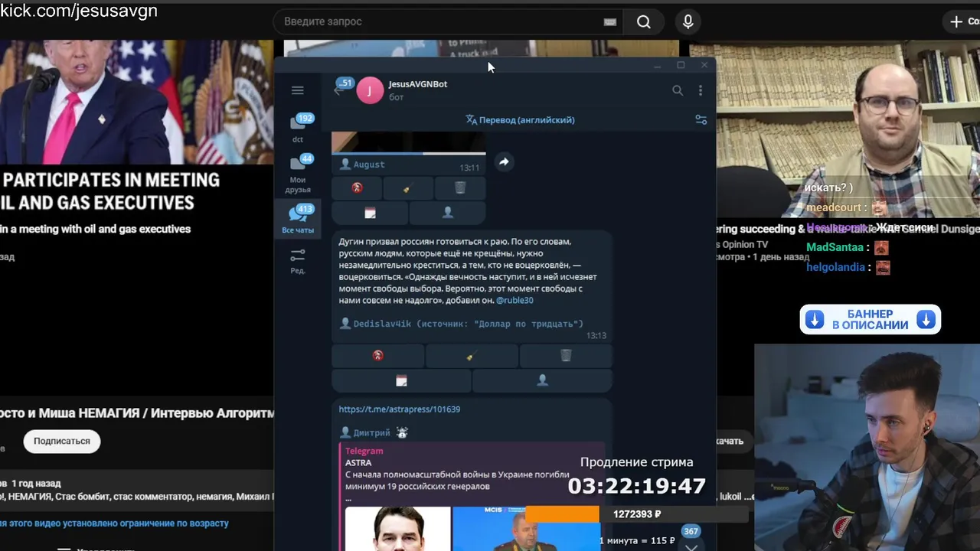980x551 pixels.
Task: Open the oil and gas executives video thumbnail
Action: [x=136, y=102]
